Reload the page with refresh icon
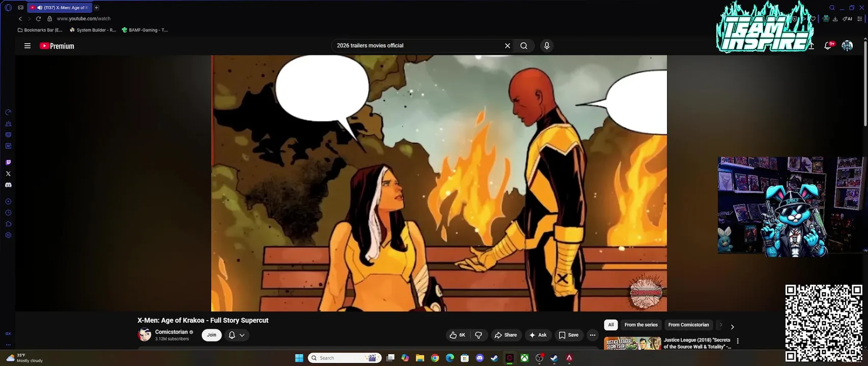868x366 pixels. 38,19
